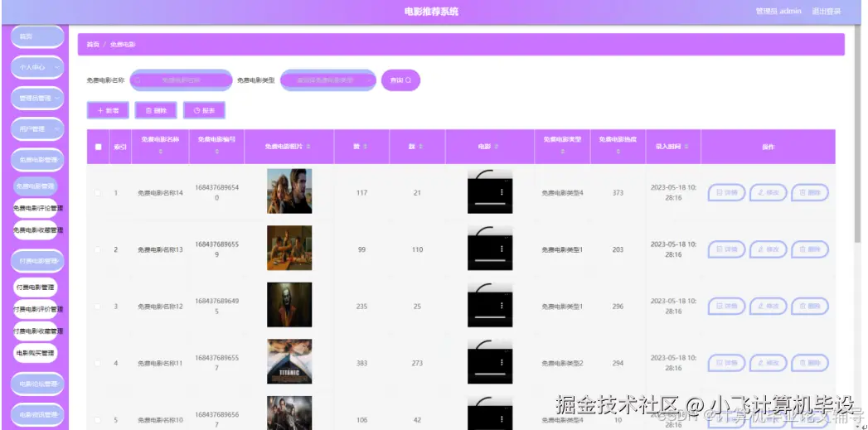Open video options dots for 免费电影名称11
Viewport: 868px width, 430px height.
click(x=502, y=363)
